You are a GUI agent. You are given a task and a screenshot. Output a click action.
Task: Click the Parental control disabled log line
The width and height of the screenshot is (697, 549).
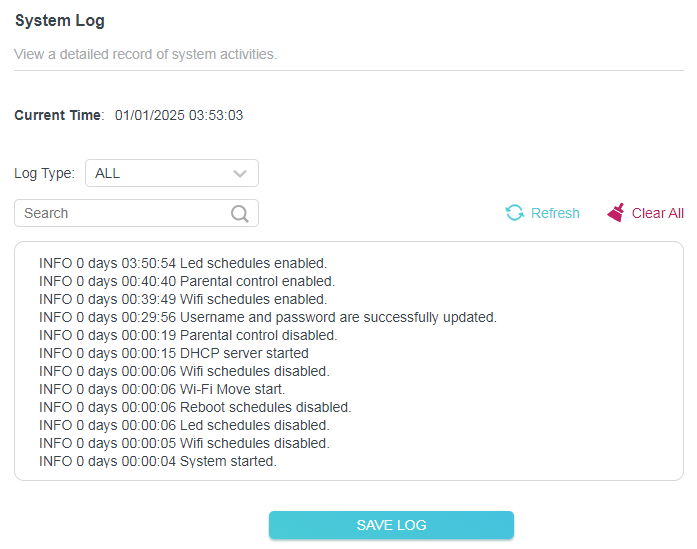188,335
